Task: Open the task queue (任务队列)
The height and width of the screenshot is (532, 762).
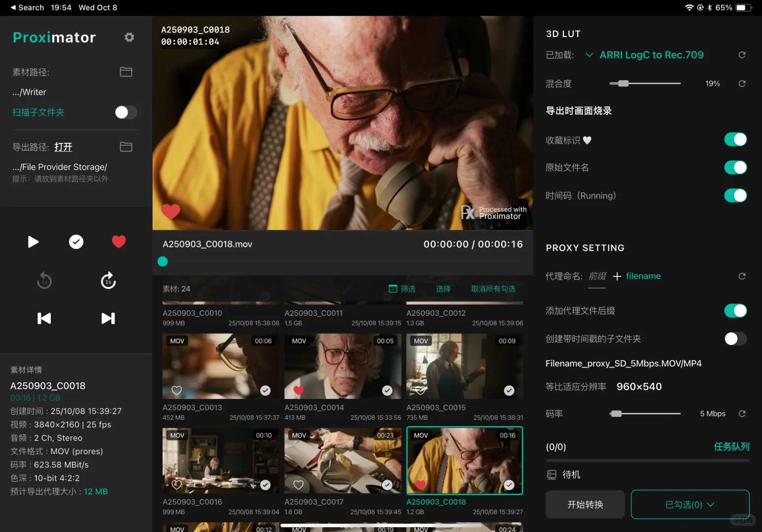Action: [731, 447]
